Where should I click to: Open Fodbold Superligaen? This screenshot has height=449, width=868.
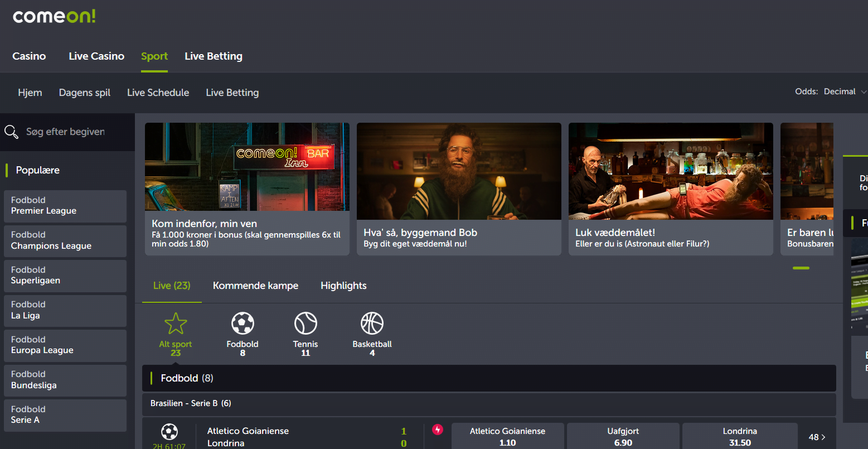pyautogui.click(x=65, y=276)
